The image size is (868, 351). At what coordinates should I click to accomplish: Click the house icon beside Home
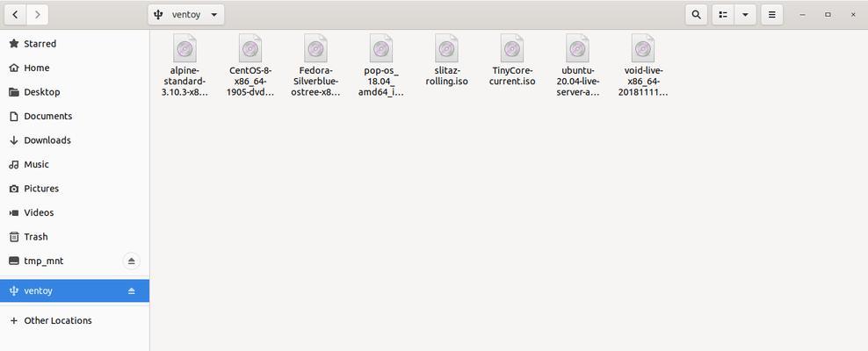point(14,68)
